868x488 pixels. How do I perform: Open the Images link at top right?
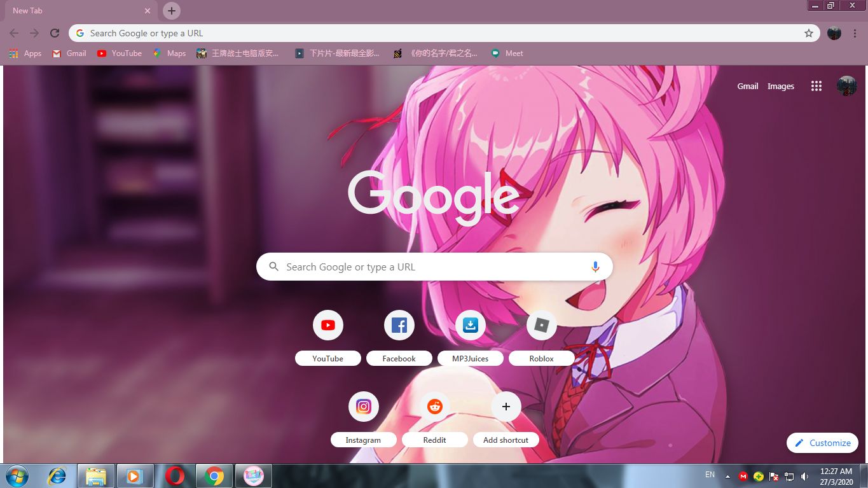pyautogui.click(x=780, y=86)
